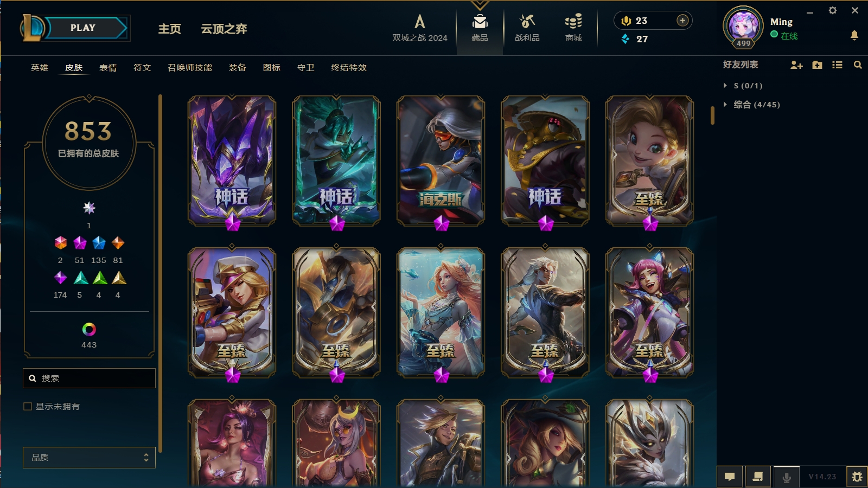
Task: Search friends with the magnifier icon
Action: pos(858,65)
